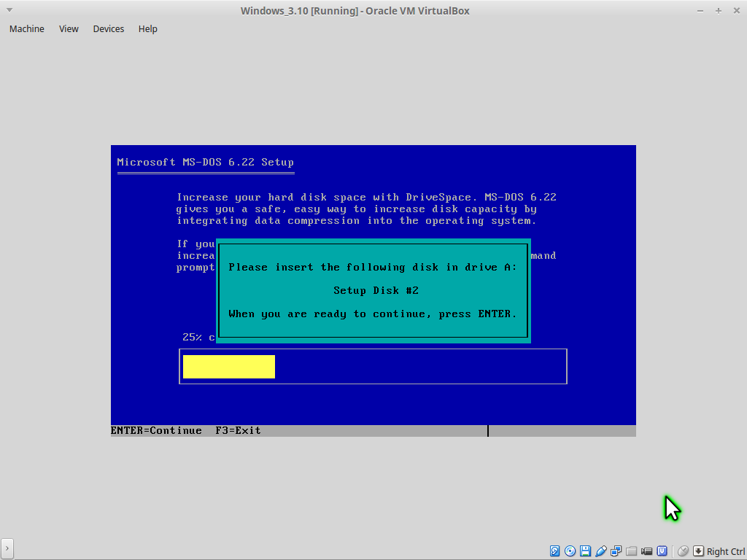This screenshot has width=747, height=560.
Task: Click the USB devices icon
Action: 601,551
